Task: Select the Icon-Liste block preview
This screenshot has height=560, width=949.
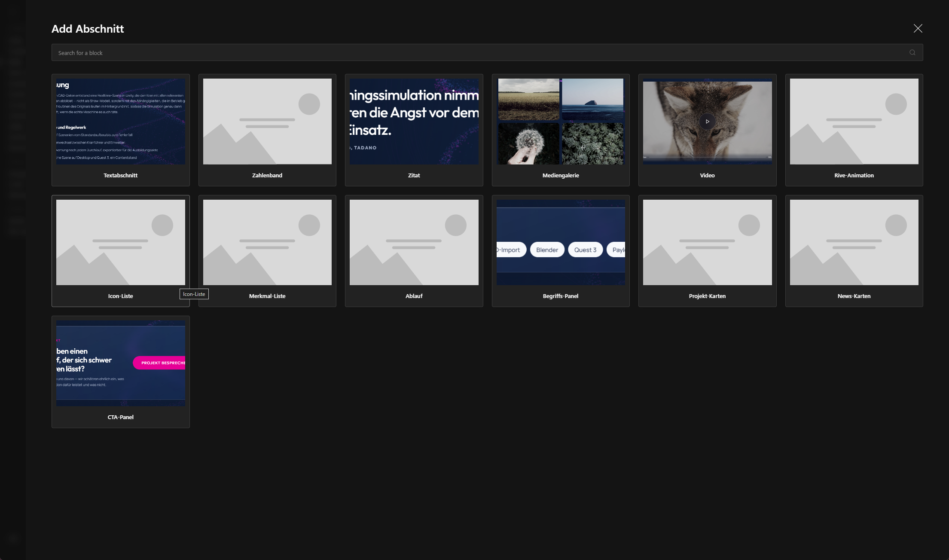Action: (121, 242)
